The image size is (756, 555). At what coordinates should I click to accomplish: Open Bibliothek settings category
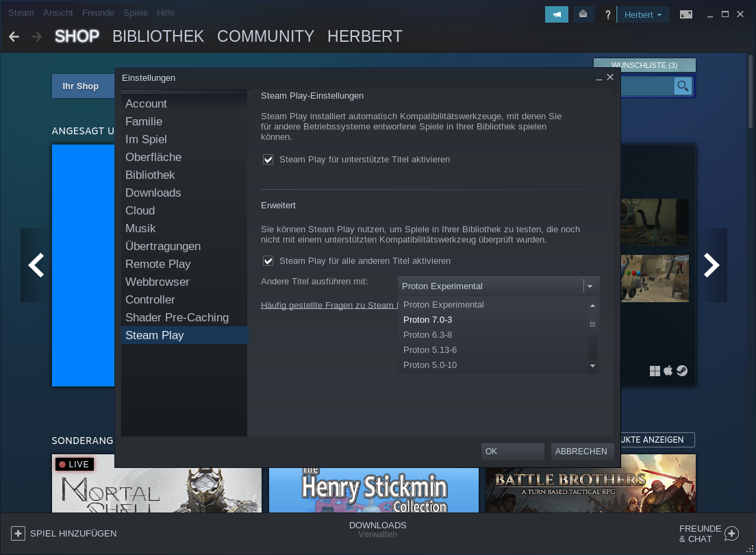coord(184,175)
